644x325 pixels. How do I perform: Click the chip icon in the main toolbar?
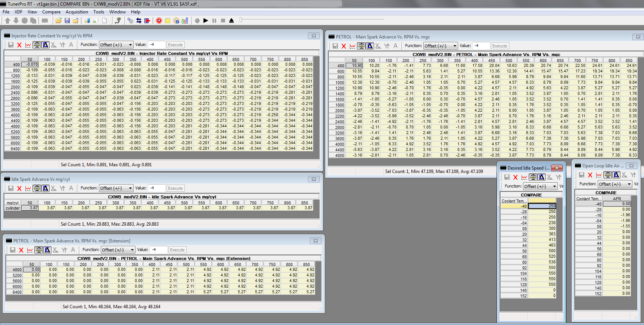[45, 21]
